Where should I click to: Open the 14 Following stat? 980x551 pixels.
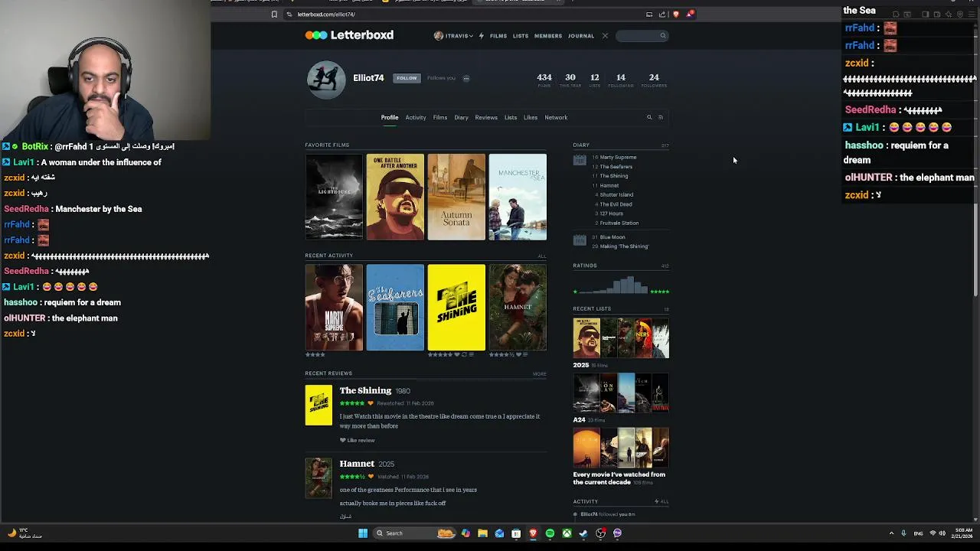[621, 80]
